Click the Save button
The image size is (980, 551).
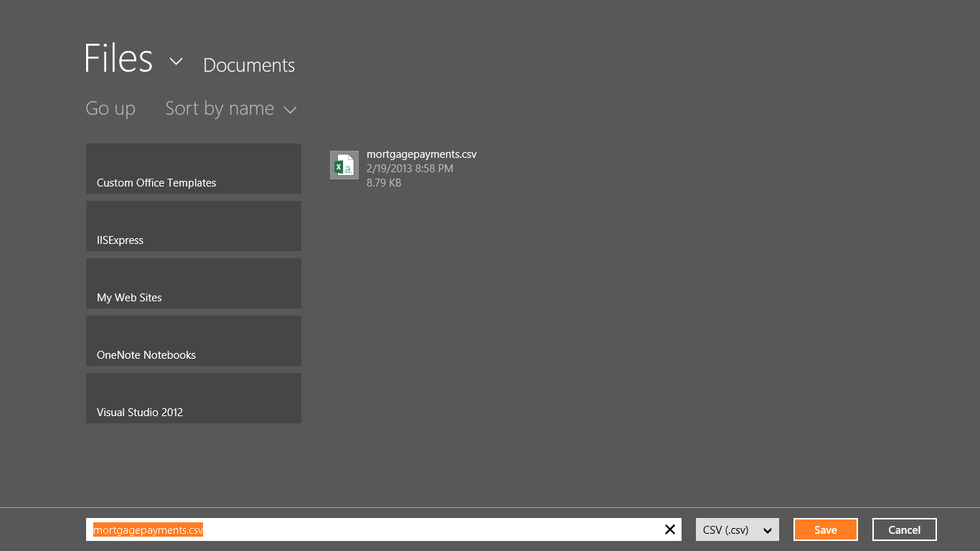[826, 529]
